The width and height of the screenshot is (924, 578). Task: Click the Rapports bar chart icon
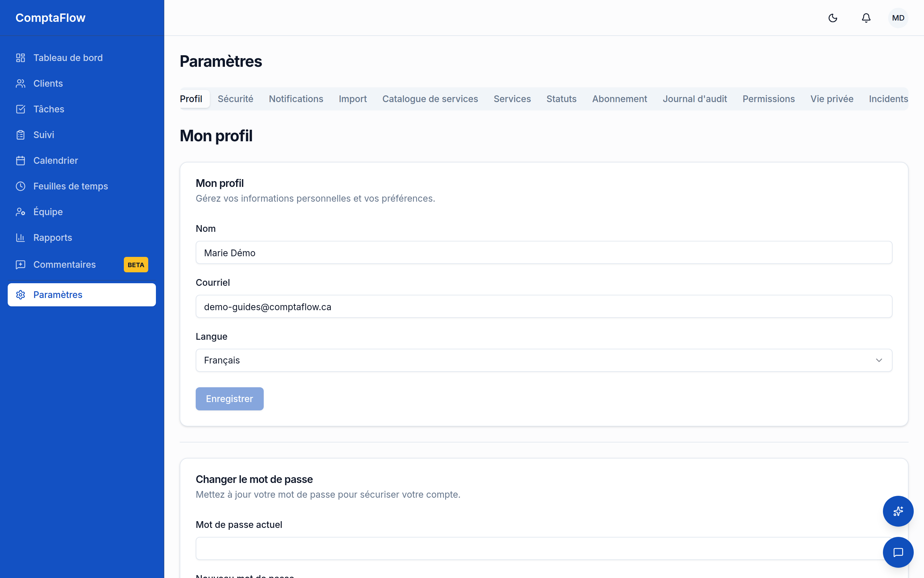21,237
